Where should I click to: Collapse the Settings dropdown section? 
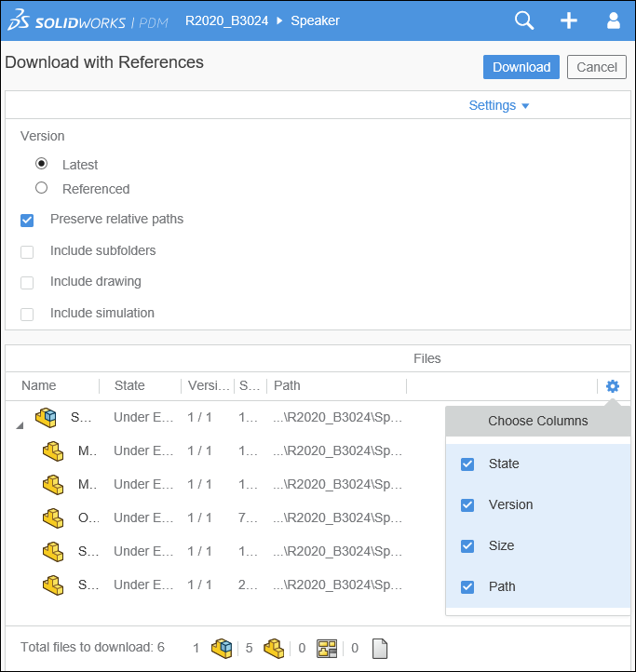coord(499,106)
